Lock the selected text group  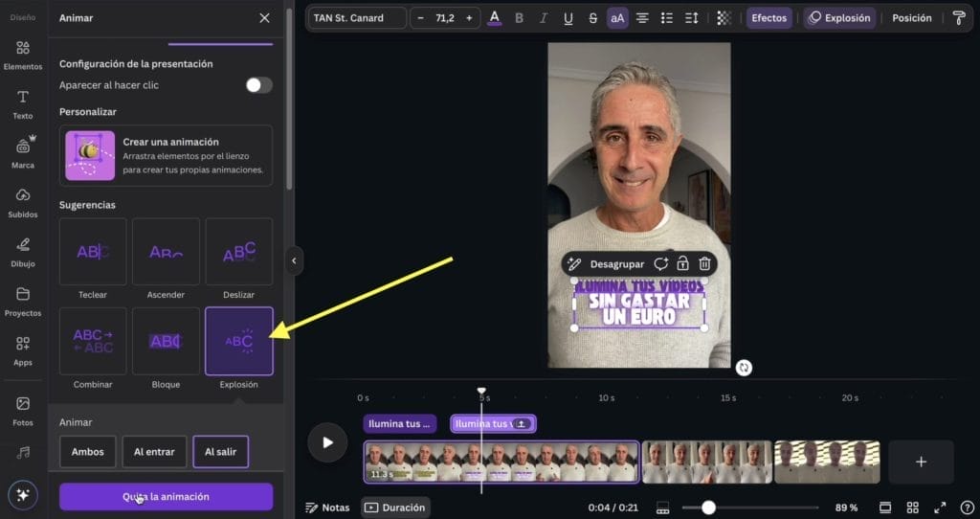click(x=682, y=263)
